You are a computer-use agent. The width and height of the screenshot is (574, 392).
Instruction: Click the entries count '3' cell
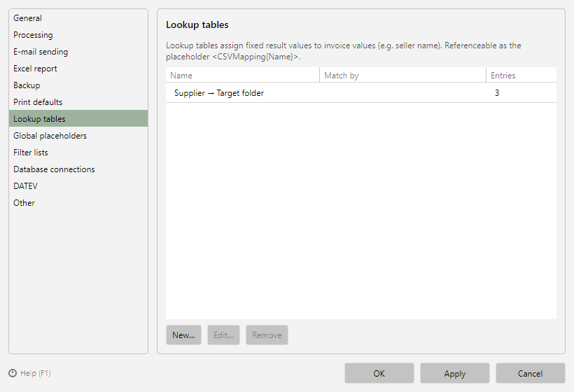click(x=497, y=93)
